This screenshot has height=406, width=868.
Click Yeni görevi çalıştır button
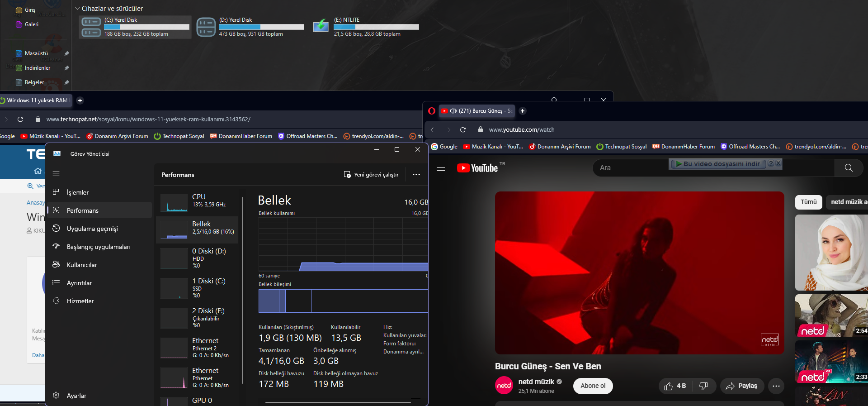371,175
